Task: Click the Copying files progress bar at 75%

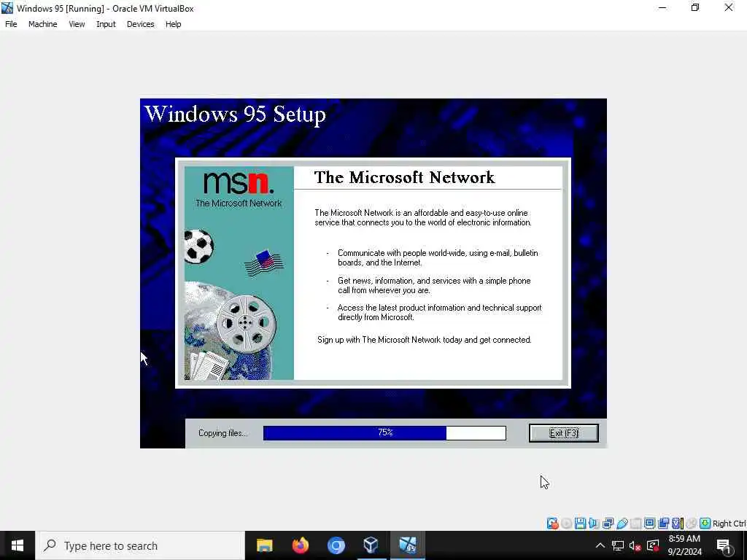Action: [x=384, y=433]
